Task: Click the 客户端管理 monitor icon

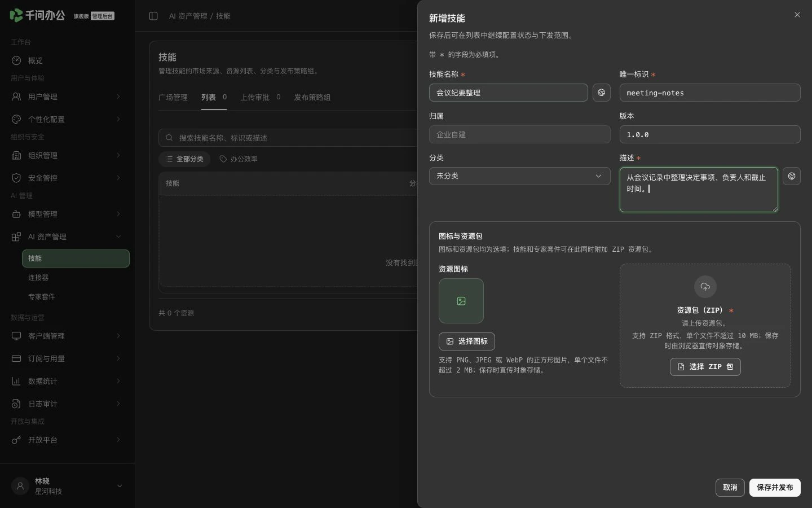Action: (x=16, y=336)
